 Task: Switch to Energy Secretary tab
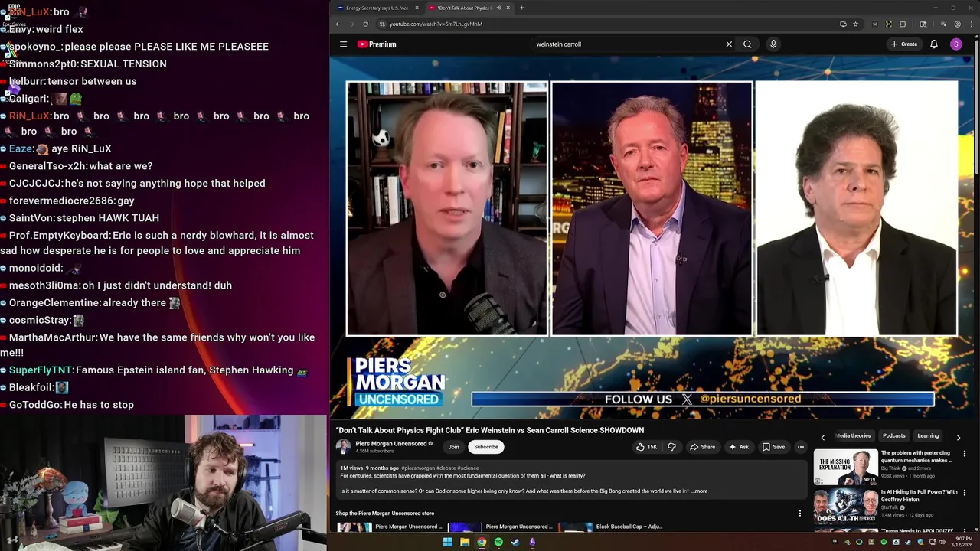tap(379, 8)
